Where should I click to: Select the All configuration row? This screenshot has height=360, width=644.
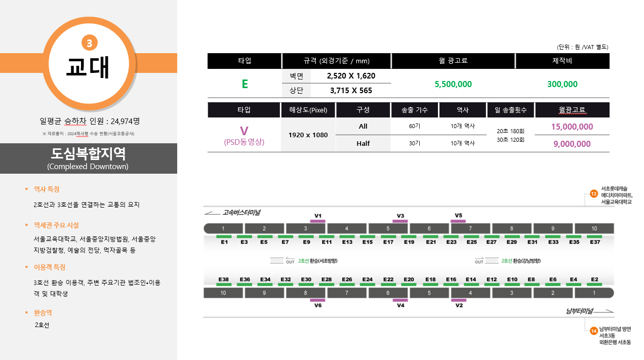pos(363,127)
